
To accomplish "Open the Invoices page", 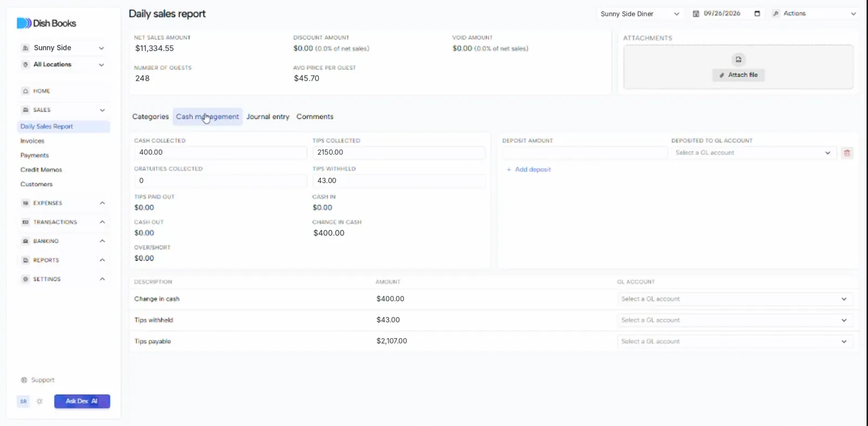I will [33, 141].
